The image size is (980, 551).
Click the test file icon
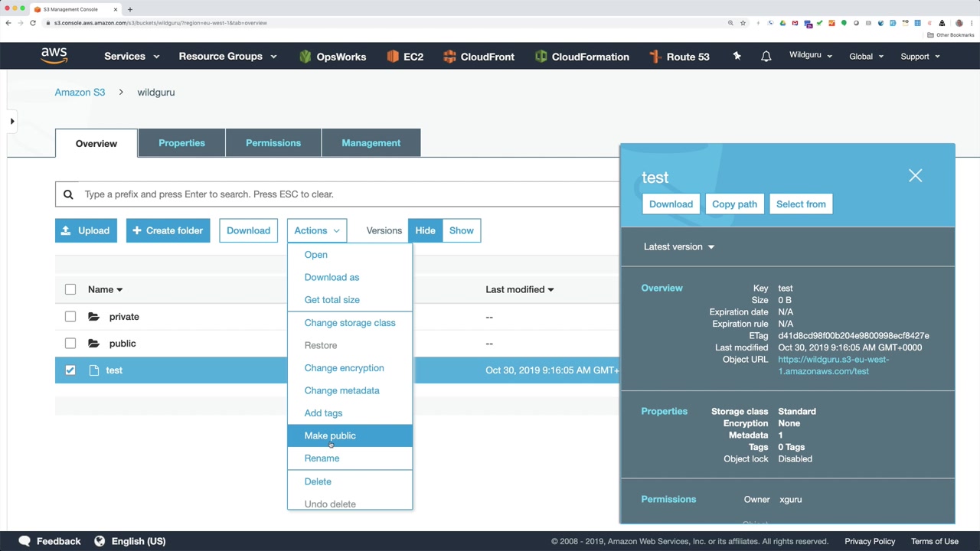click(x=93, y=370)
